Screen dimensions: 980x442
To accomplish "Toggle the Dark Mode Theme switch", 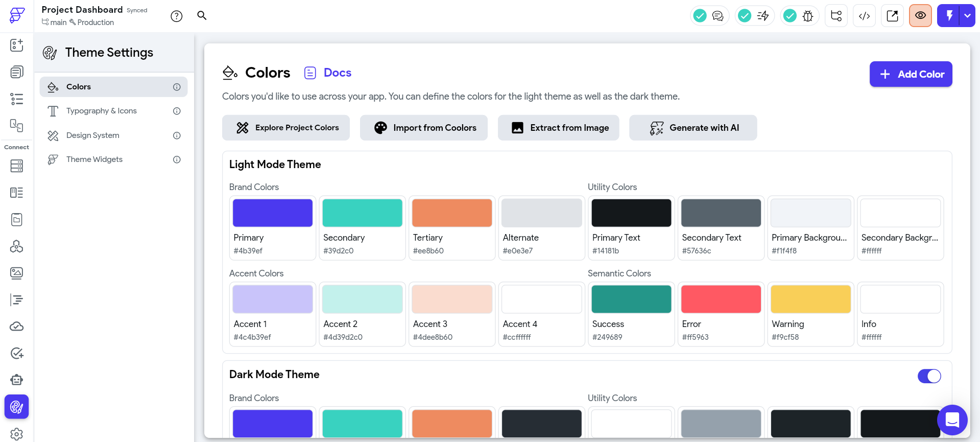I will click(929, 376).
